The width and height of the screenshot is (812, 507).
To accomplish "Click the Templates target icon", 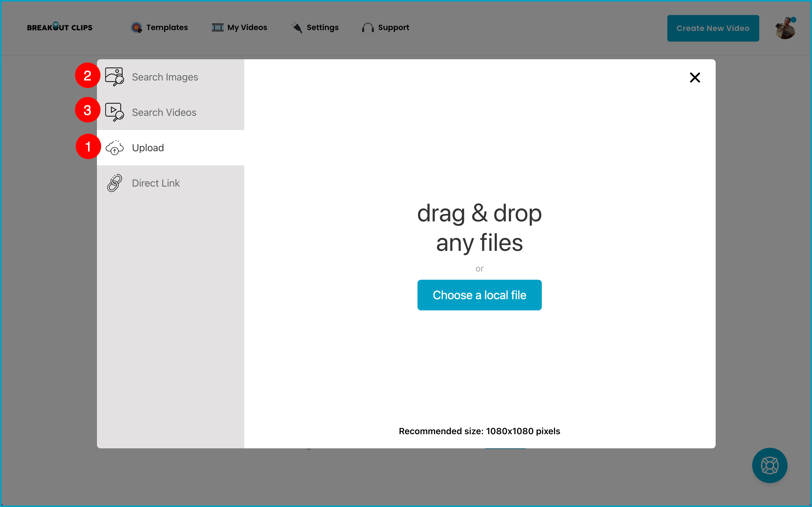I will pyautogui.click(x=136, y=27).
